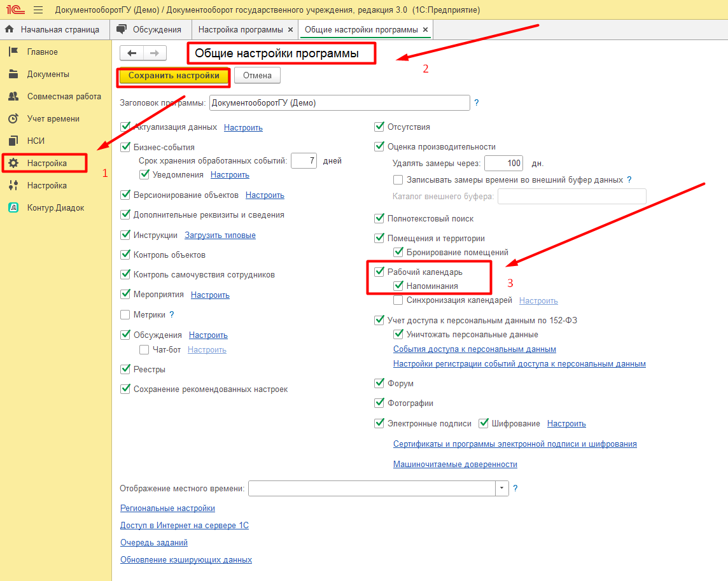Switch to the Настройка программы tab
The width and height of the screenshot is (728, 581).
245,29
